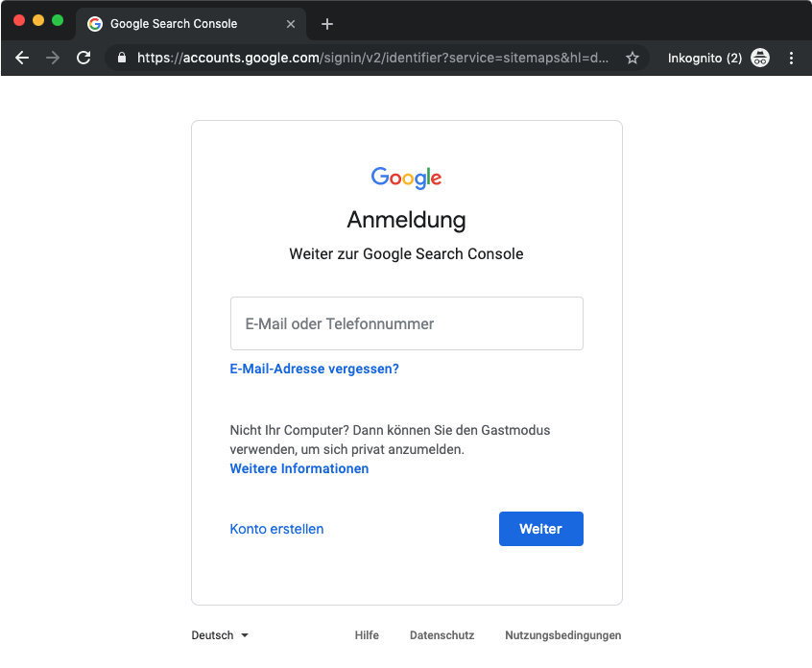Viewport: 812px width, 668px height.
Task: Open the Weitere Informationen link
Action: pyautogui.click(x=299, y=468)
